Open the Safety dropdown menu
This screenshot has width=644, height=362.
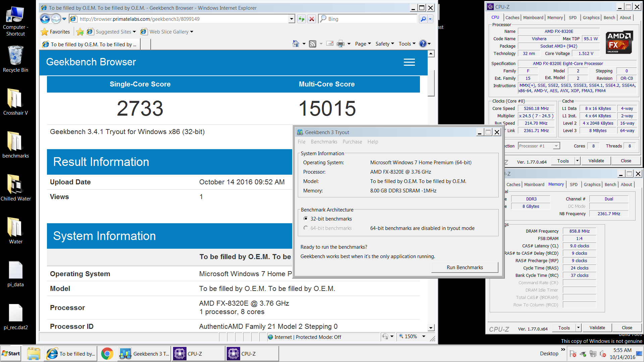click(x=385, y=44)
